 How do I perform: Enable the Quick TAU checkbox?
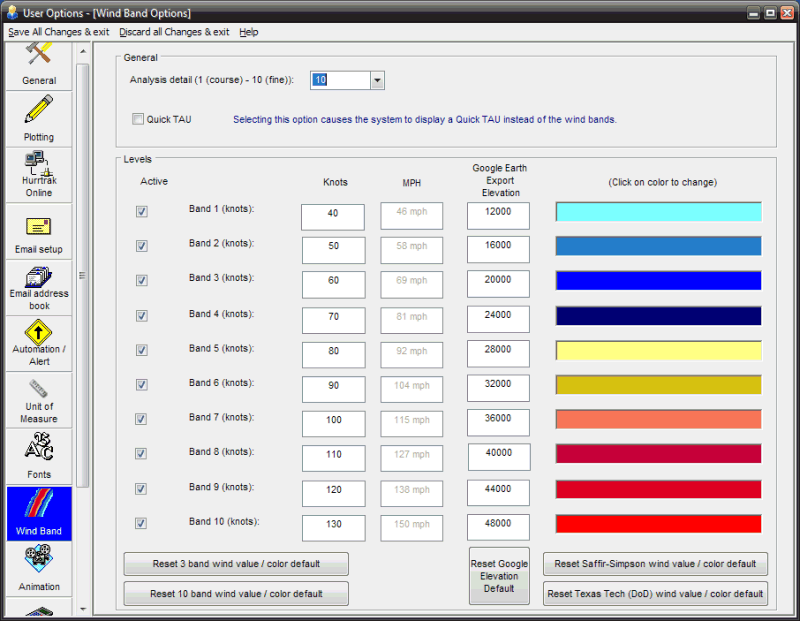click(x=138, y=120)
